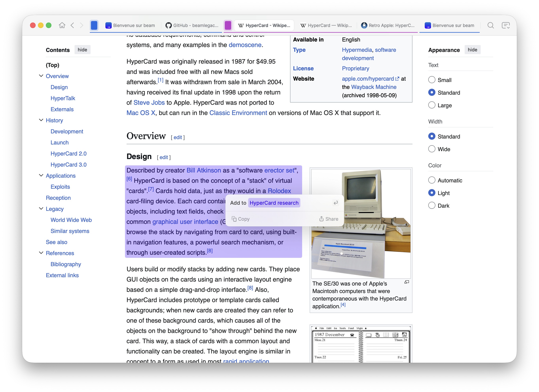Select the HyperCard - Wikipe... tab
This screenshot has width=539, height=392.
pyautogui.click(x=264, y=25)
